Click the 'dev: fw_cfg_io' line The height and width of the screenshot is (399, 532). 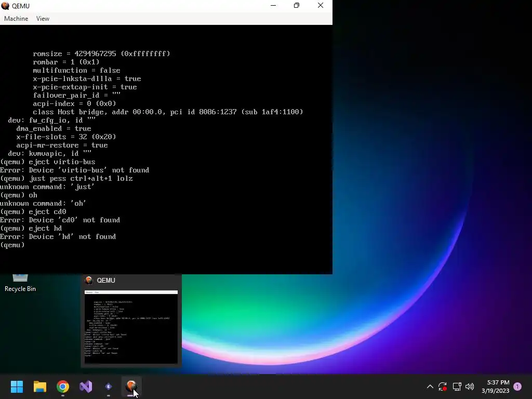pos(51,120)
